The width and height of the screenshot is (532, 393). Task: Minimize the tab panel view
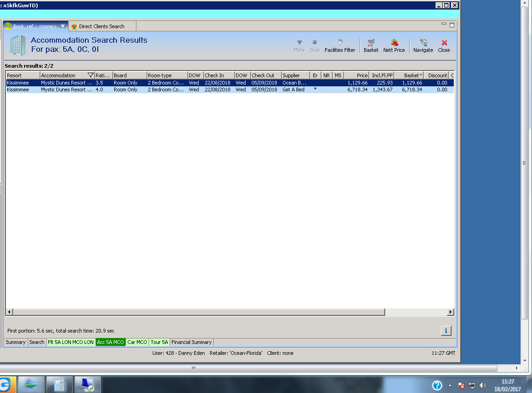click(443, 24)
